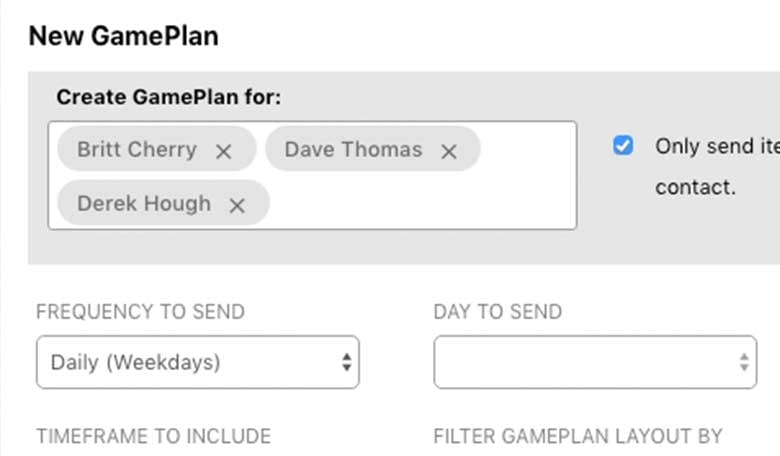This screenshot has width=780, height=456.
Task: Click the 'Create GamePlan for:' label
Action: click(x=169, y=97)
